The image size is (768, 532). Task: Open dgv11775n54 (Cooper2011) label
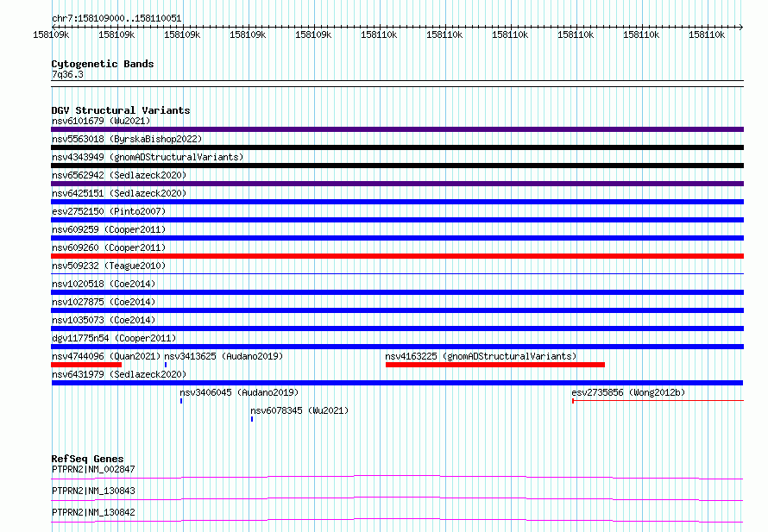114,338
